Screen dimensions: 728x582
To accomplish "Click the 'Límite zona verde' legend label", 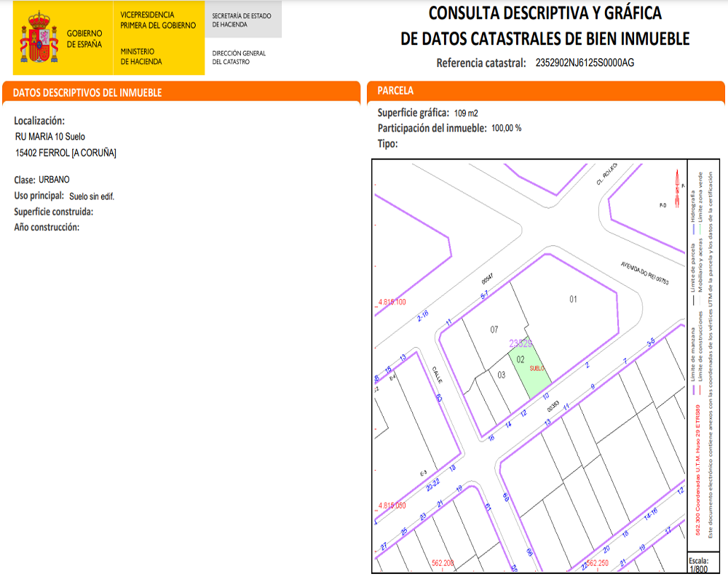I will point(700,196).
